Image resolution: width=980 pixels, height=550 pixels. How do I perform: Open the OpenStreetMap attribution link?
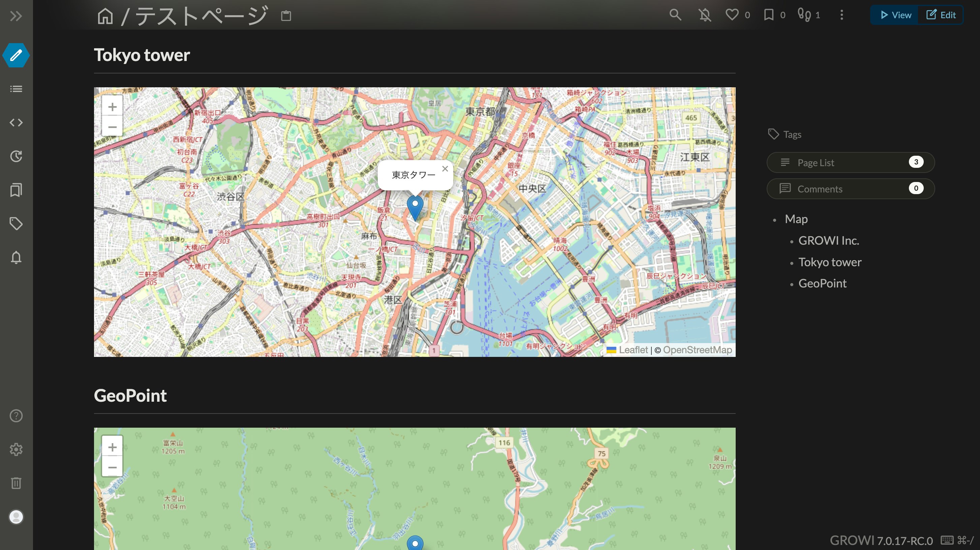698,349
